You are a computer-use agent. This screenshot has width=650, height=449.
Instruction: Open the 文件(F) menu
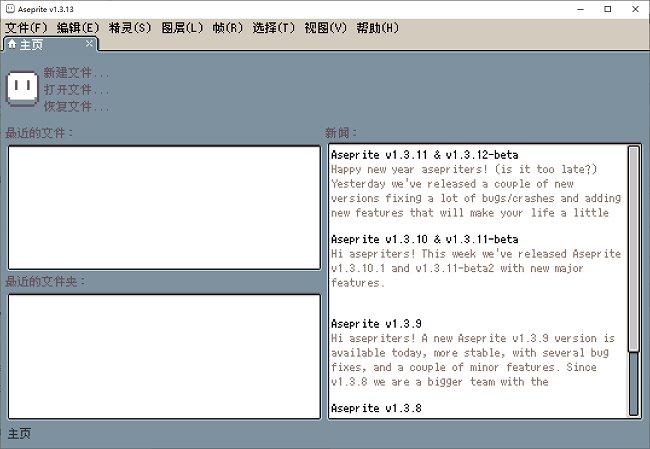point(26,27)
